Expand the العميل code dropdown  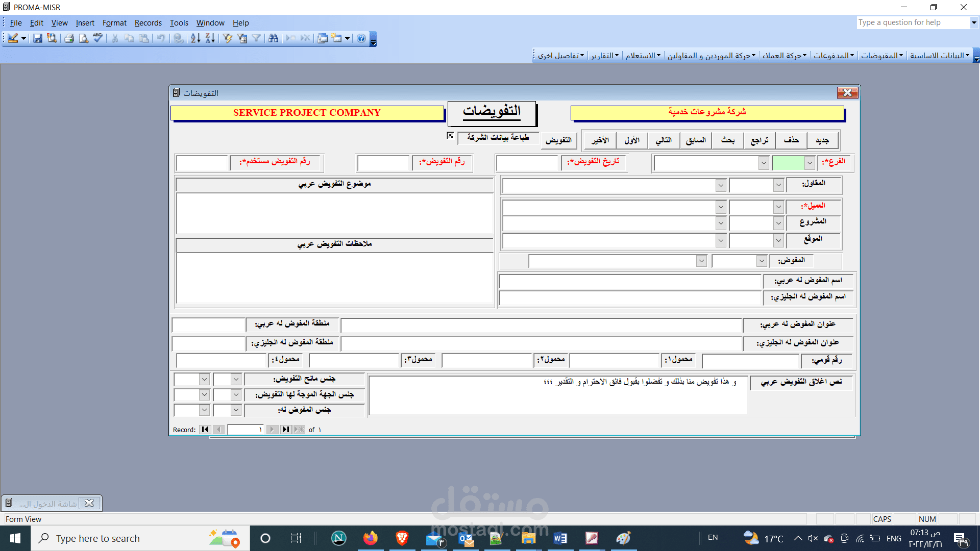(778, 207)
